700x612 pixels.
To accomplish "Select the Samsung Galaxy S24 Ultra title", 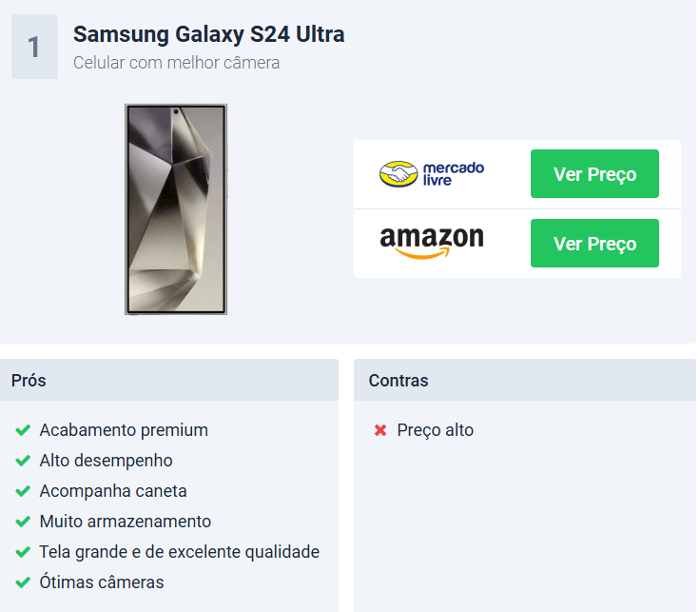I will click(x=209, y=34).
